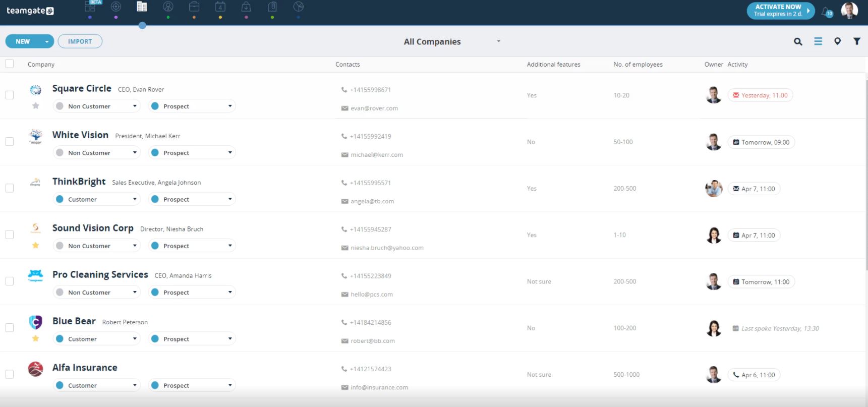Tick the Sound Vision Corp checkbox
The height and width of the screenshot is (407, 868).
(x=10, y=235)
